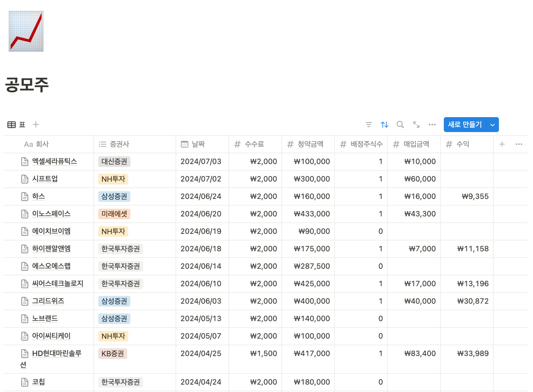The image size is (533, 392).
Task: Click the 새로 만들기 button
Action: 465,125
